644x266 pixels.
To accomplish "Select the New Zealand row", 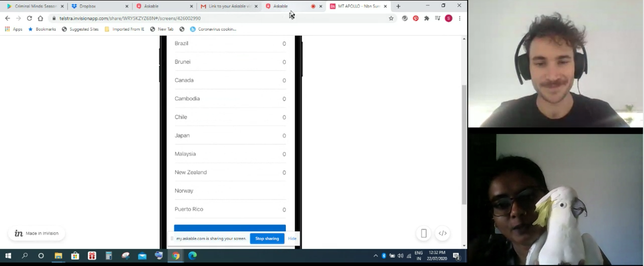I will [230, 172].
